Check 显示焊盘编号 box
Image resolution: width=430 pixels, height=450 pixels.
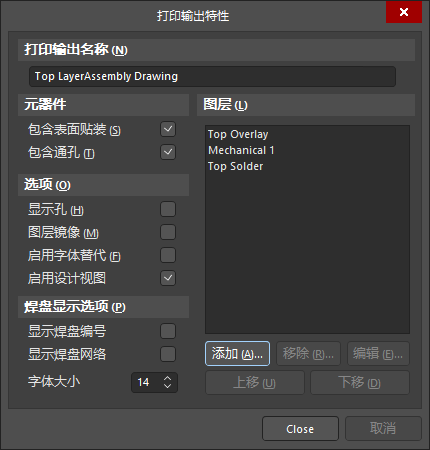(x=168, y=331)
